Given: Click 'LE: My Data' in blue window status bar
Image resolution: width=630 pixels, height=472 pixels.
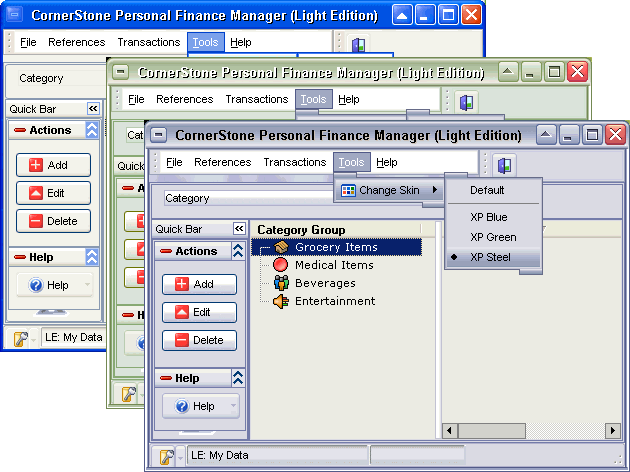Looking at the screenshot, I should point(74,337).
